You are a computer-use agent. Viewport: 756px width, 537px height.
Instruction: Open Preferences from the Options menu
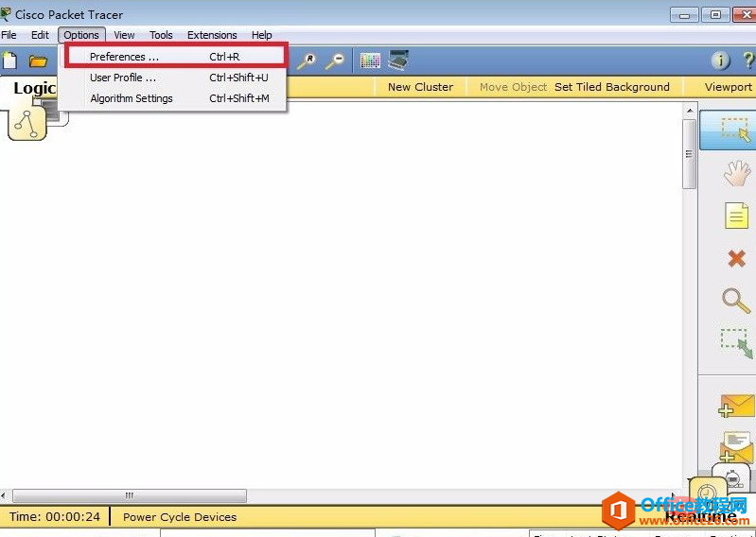tap(176, 57)
